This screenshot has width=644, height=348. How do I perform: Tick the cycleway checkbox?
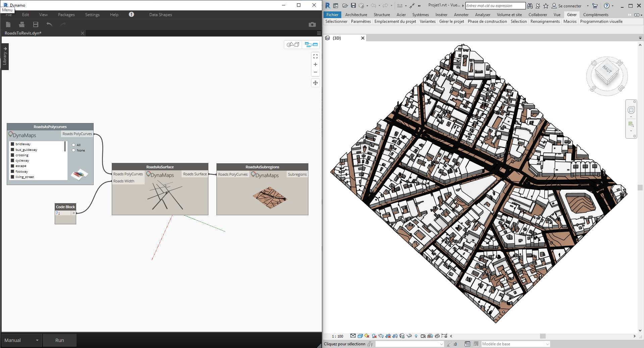(x=12, y=161)
